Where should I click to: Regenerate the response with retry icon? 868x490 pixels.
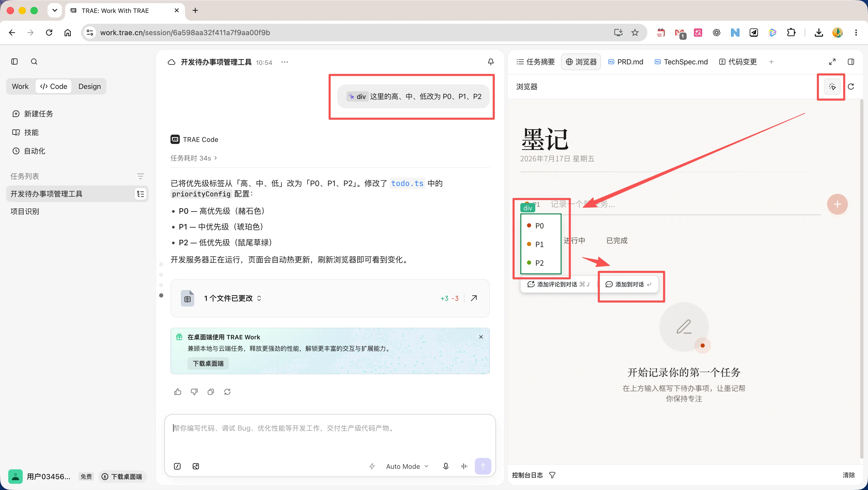pyautogui.click(x=227, y=392)
